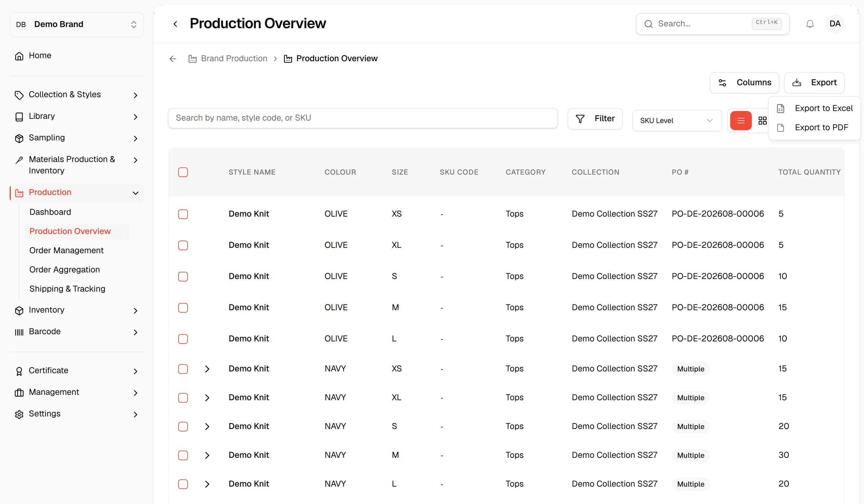
Task: Click the Sampling cube icon
Action: pos(19,138)
